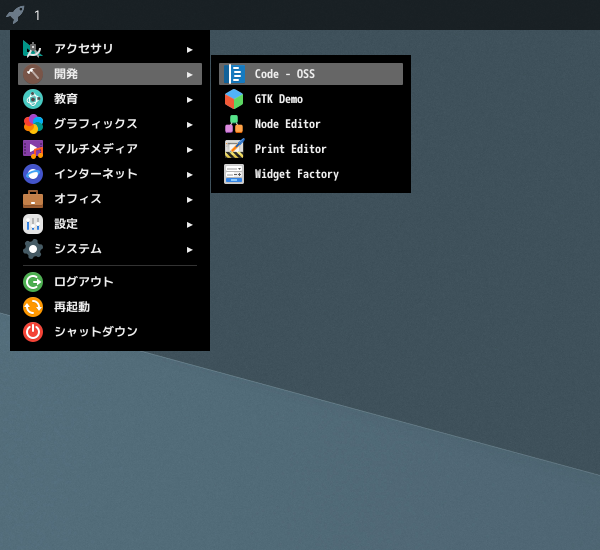Expand the システム submenu arrow
This screenshot has height=550, width=600.
189,250
